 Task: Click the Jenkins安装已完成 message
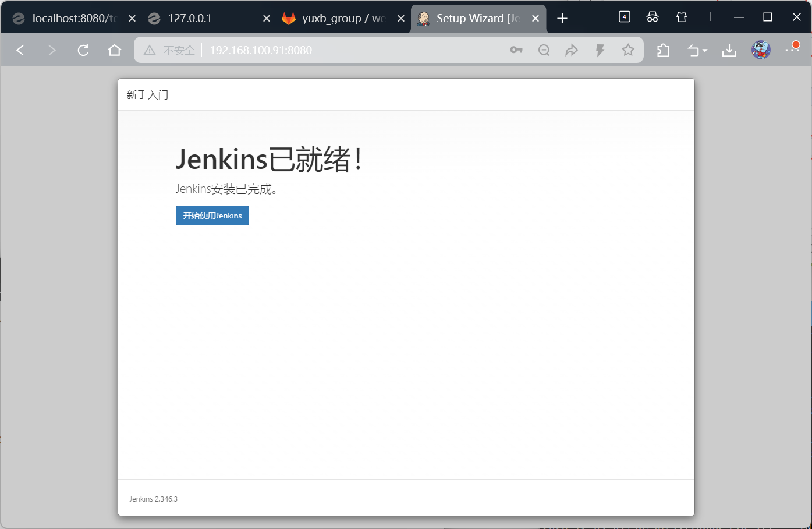coord(227,189)
